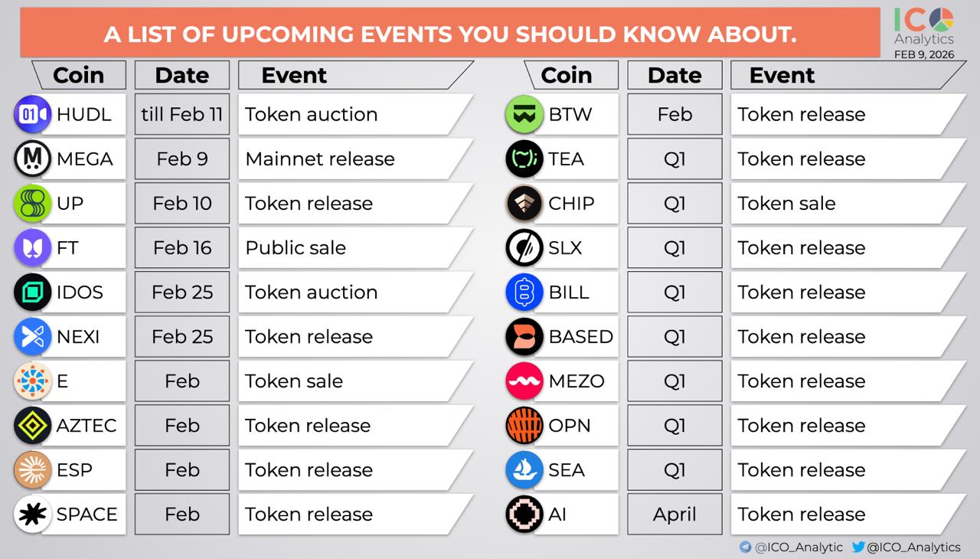This screenshot has width=980, height=559.
Task: Open the IDOS coin logo
Action: (32, 293)
